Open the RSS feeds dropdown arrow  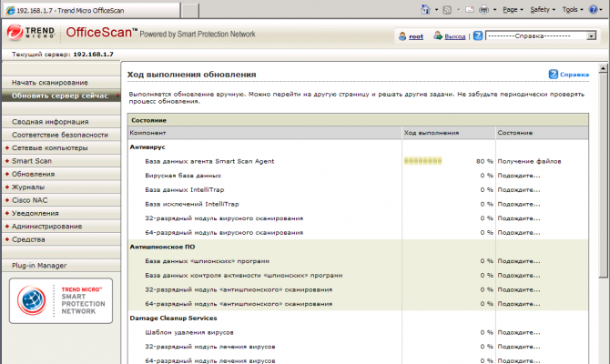coord(458,10)
